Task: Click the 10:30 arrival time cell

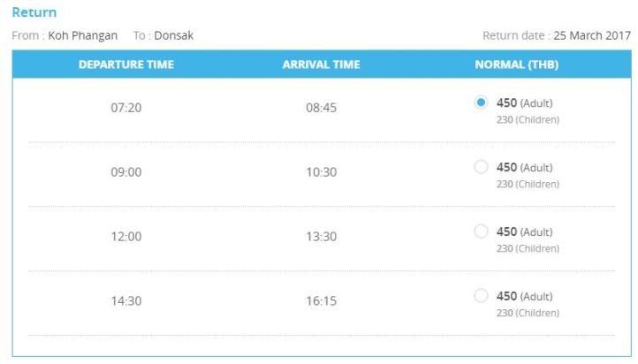Action: (321, 172)
